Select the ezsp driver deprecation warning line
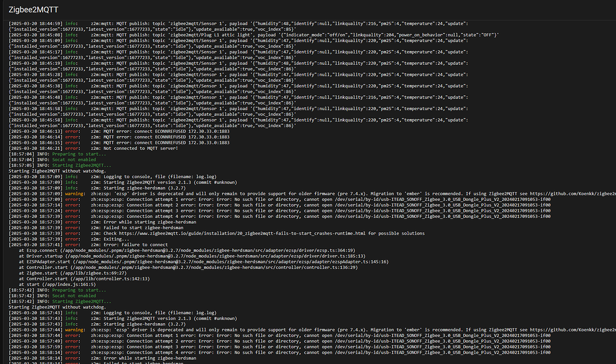Viewport: 616px width, 364px height. [241, 194]
